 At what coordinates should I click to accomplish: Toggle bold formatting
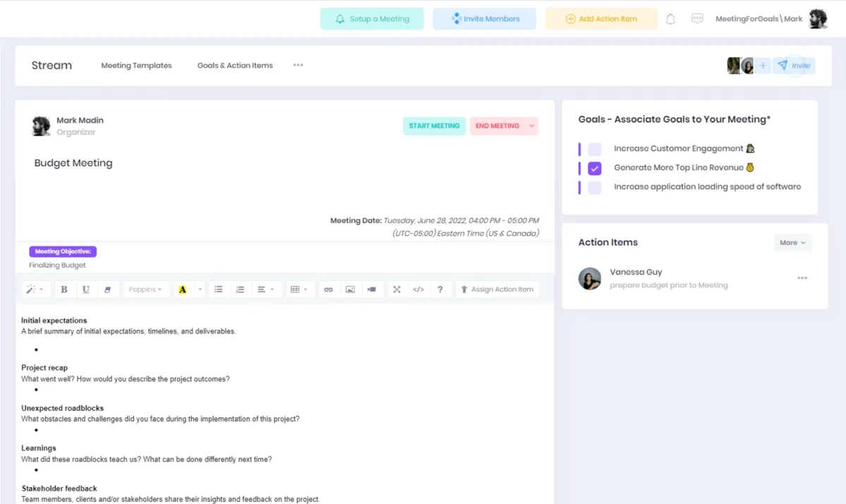point(64,290)
